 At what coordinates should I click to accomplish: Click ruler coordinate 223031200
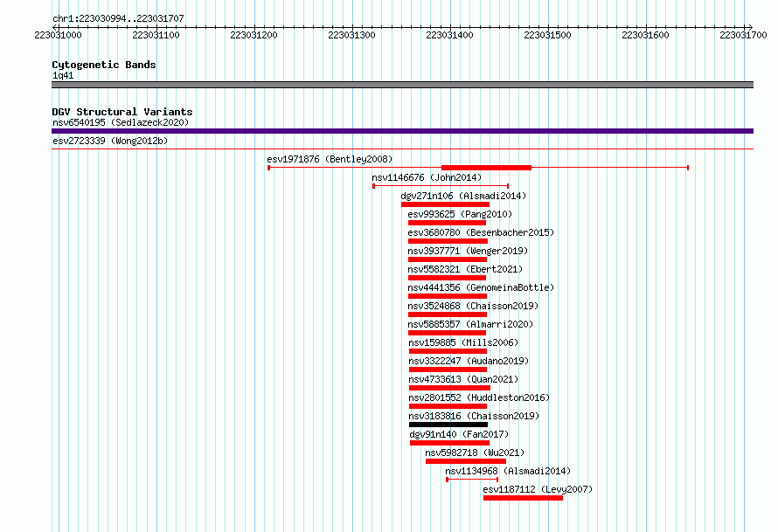point(254,35)
